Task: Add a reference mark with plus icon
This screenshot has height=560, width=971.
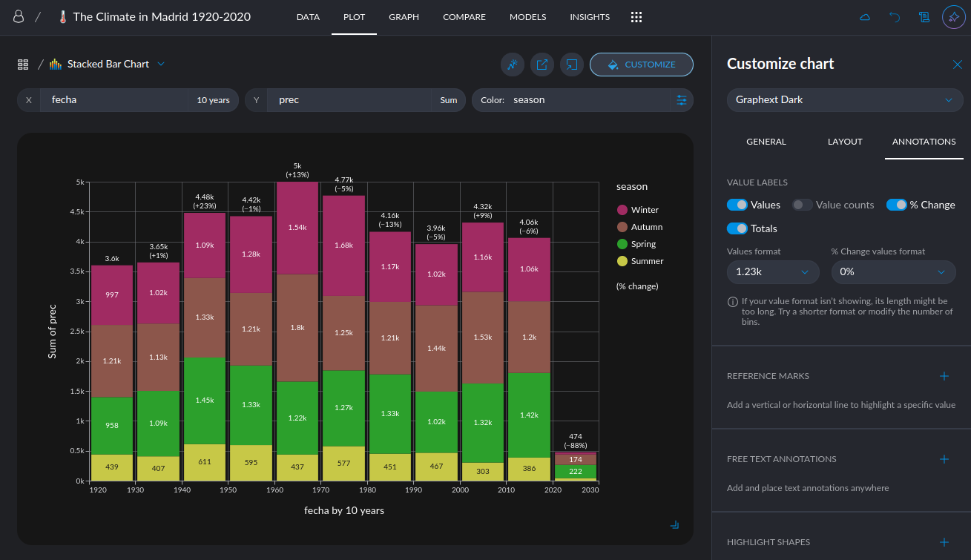Action: 944,376
